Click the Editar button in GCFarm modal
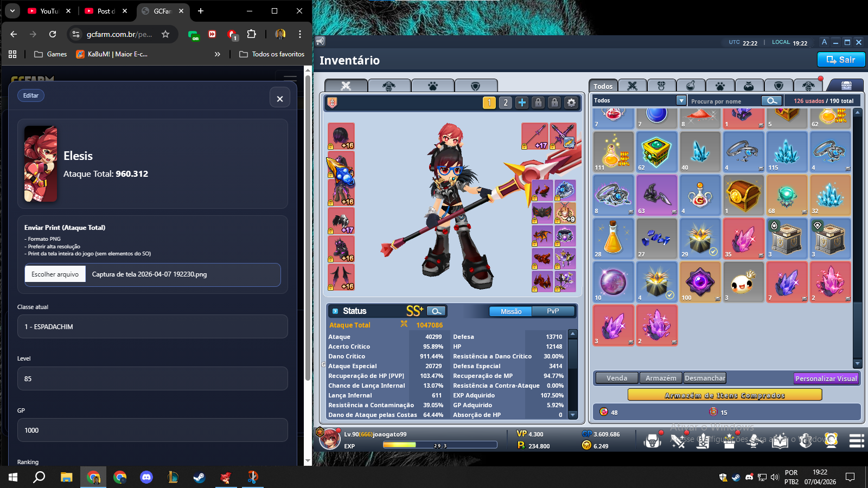868x488 pixels. tap(31, 95)
